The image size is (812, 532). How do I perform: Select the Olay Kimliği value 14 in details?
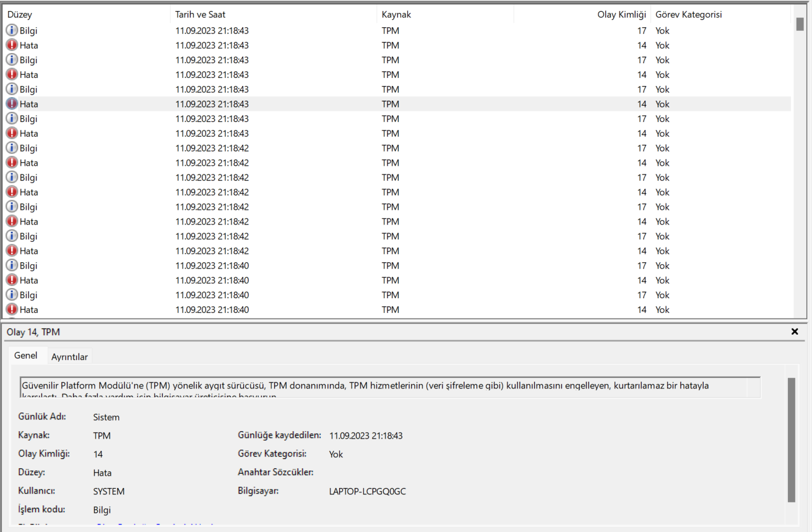click(x=98, y=455)
